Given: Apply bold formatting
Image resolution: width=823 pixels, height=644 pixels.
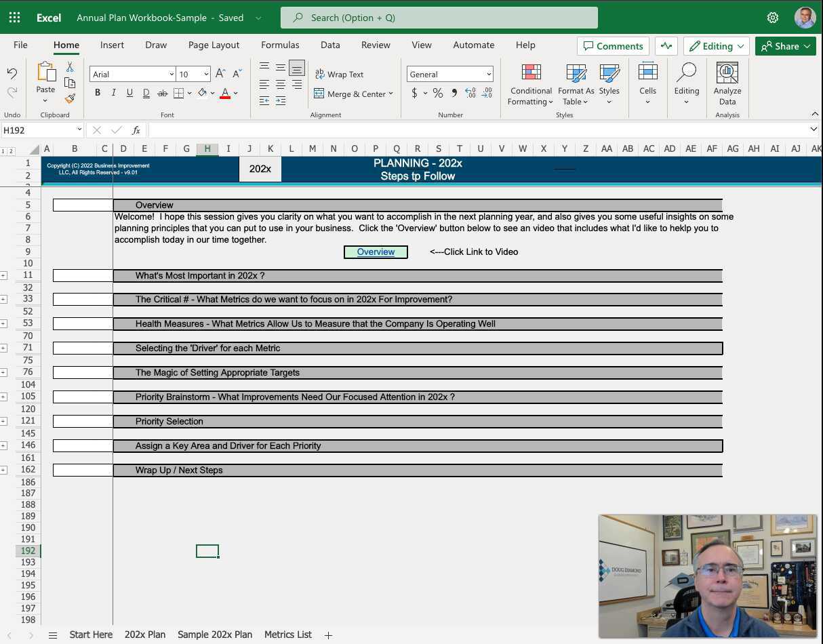Looking at the screenshot, I should pos(98,93).
